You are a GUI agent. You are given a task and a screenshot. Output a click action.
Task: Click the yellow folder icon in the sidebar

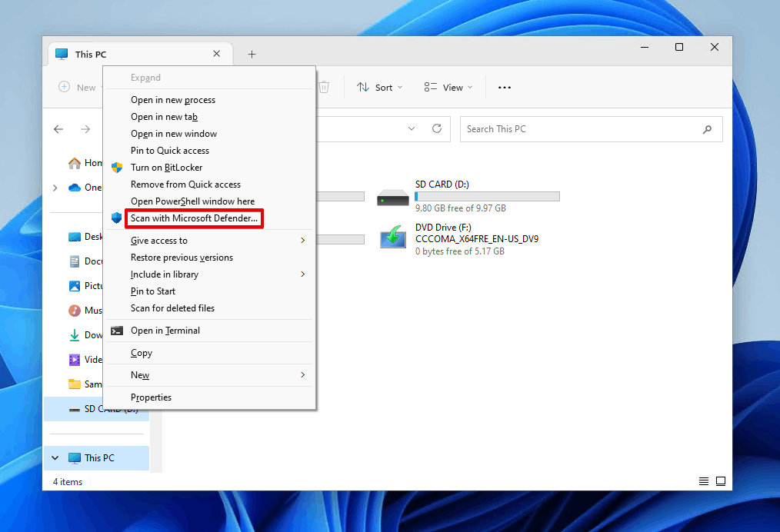pos(75,384)
